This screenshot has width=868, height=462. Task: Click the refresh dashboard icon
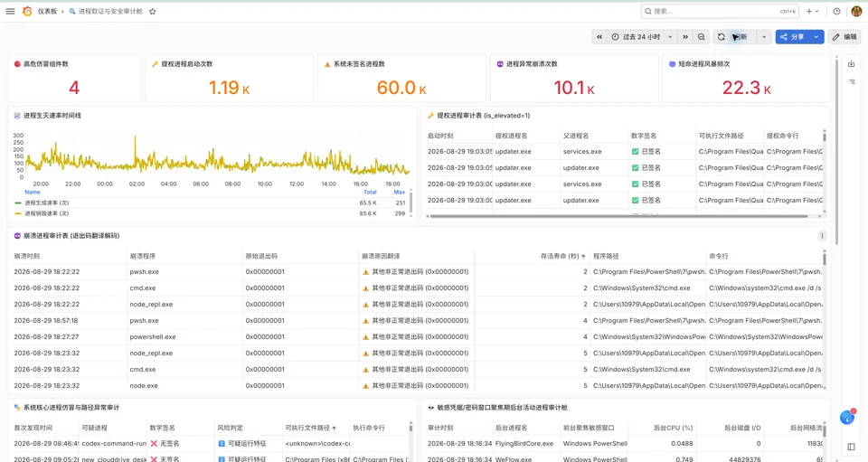point(722,37)
